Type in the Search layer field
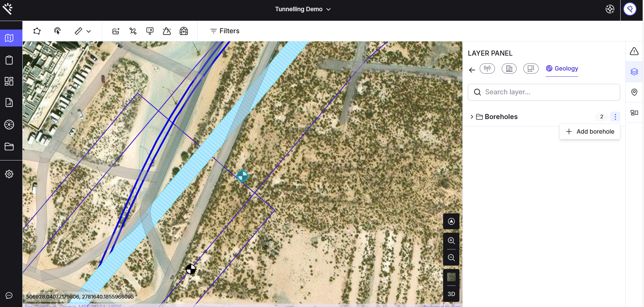The image size is (644, 307). (549, 92)
